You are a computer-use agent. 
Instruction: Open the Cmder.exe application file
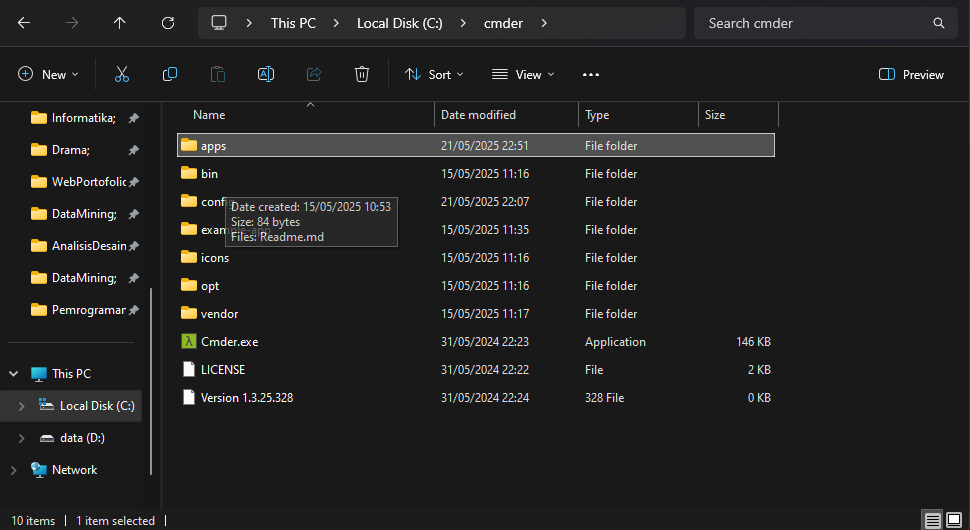pos(229,342)
